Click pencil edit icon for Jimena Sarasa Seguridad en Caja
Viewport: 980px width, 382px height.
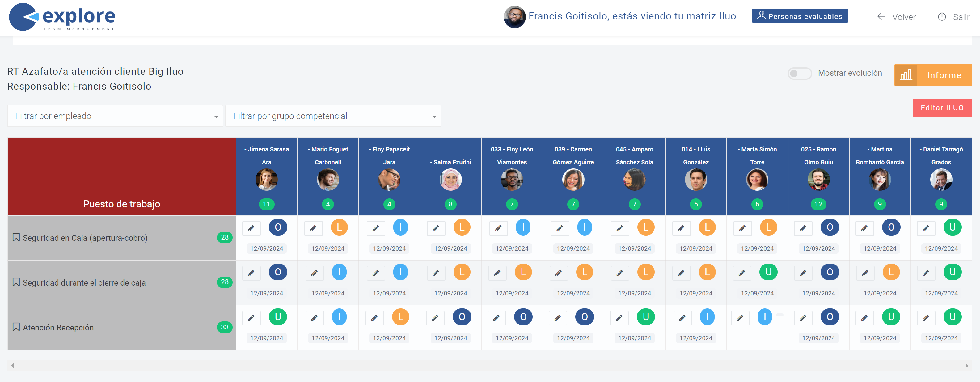[x=251, y=228]
